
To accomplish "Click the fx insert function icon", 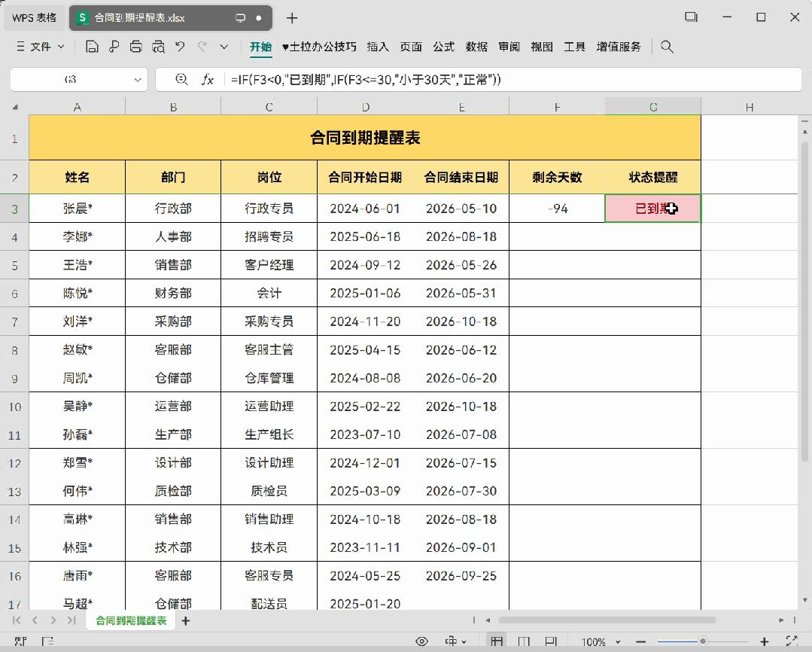I will click(208, 79).
